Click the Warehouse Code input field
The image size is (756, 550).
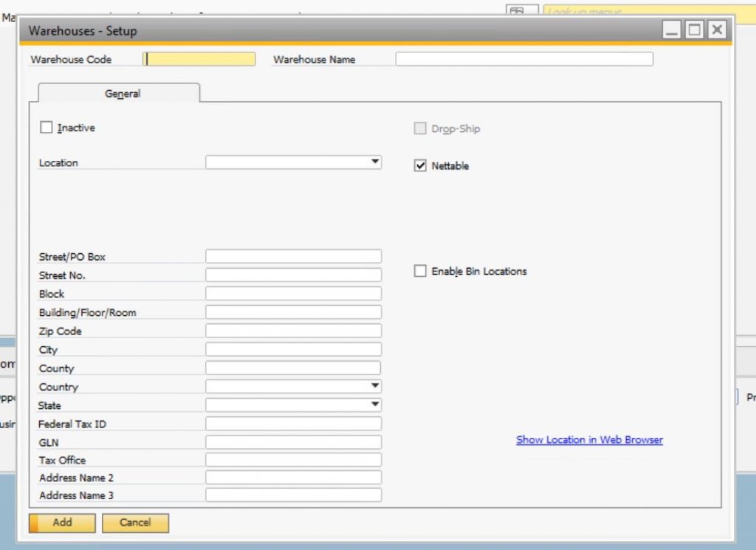coord(198,58)
